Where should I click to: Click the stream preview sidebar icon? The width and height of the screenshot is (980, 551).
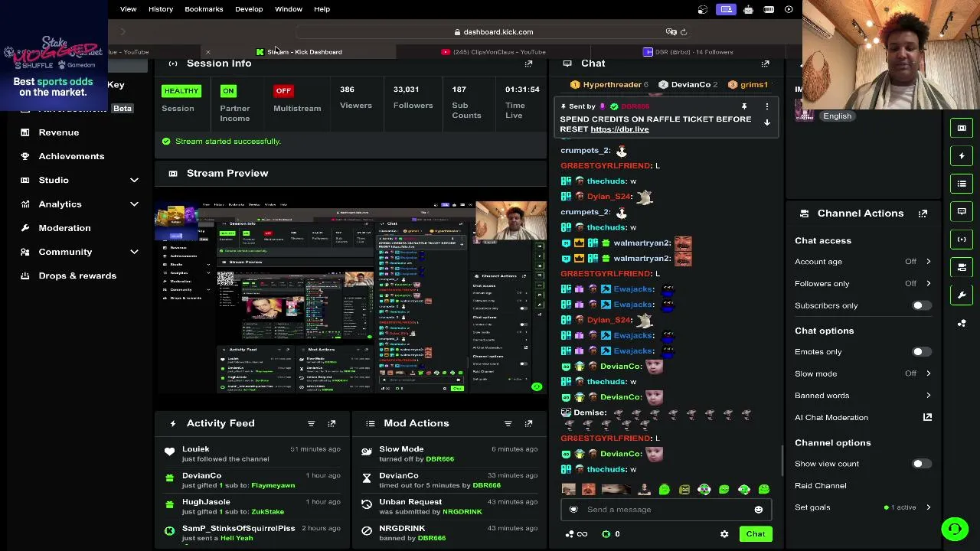pyautogui.click(x=962, y=128)
